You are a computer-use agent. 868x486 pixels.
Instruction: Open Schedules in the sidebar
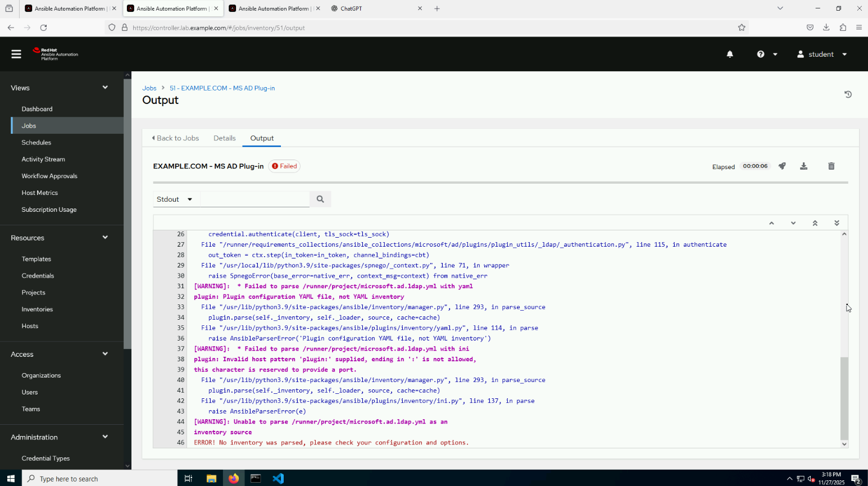coord(37,143)
